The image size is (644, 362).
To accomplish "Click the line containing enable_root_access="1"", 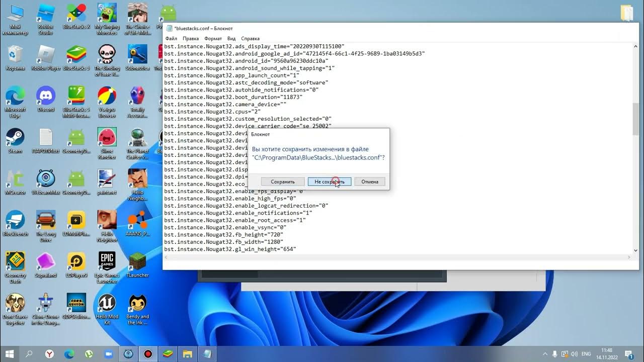I will pos(235,220).
